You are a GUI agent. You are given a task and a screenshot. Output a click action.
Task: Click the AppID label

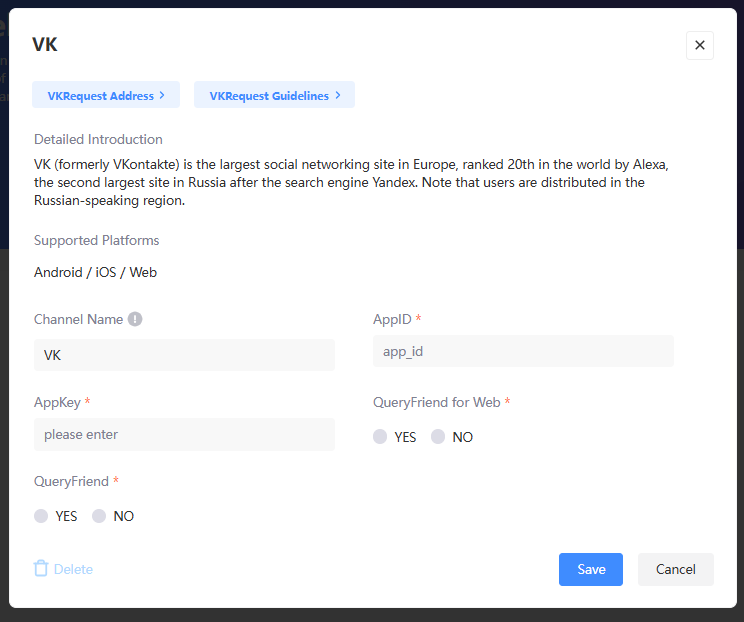pyautogui.click(x=392, y=319)
